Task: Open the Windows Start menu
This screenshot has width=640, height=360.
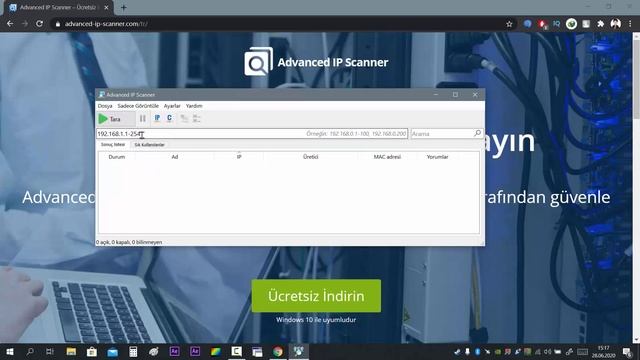Action: (x=10, y=351)
